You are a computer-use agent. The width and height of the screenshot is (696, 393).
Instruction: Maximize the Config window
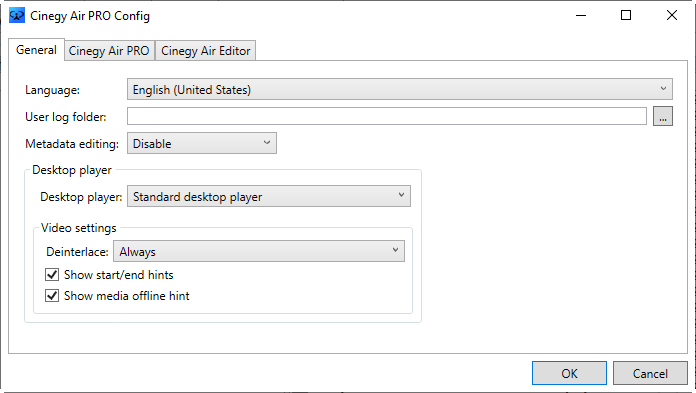[626, 16]
